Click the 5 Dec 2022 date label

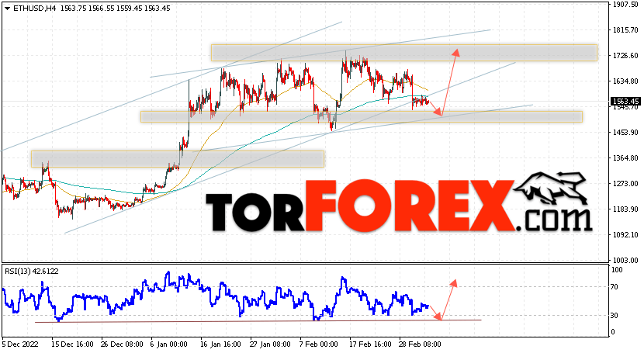pyautogui.click(x=20, y=344)
